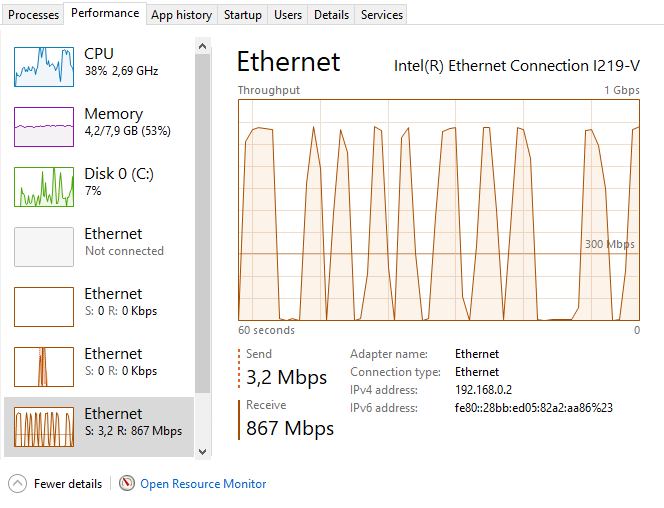Select the Memory graph thumbnail
This screenshot has height=508, width=664.
(44, 127)
